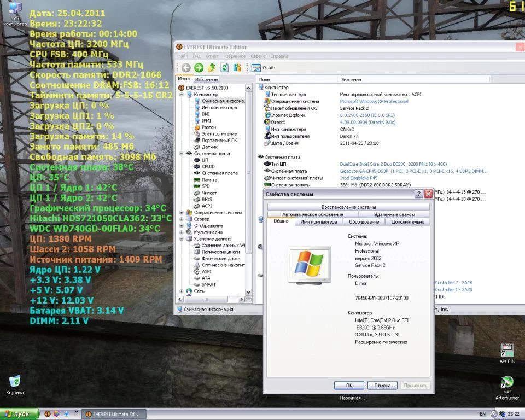Open ATA in the tree
The height and width of the screenshot is (420, 525).
pyautogui.click(x=206, y=278)
